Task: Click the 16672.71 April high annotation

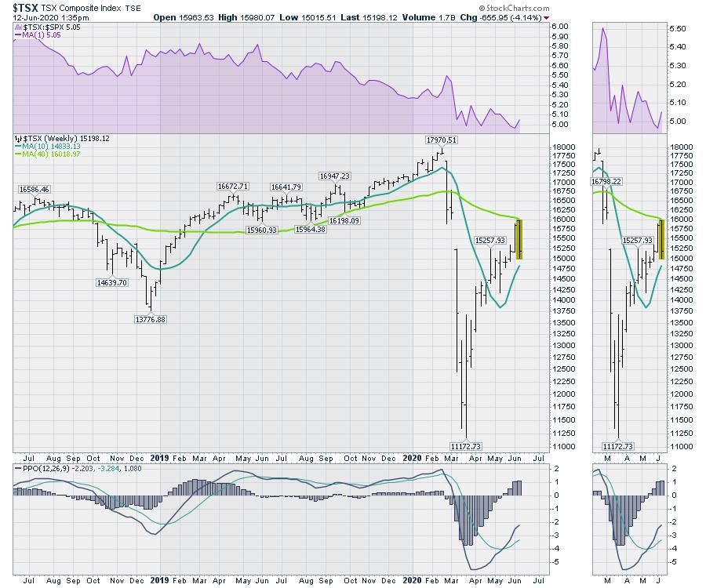Action: point(233,186)
